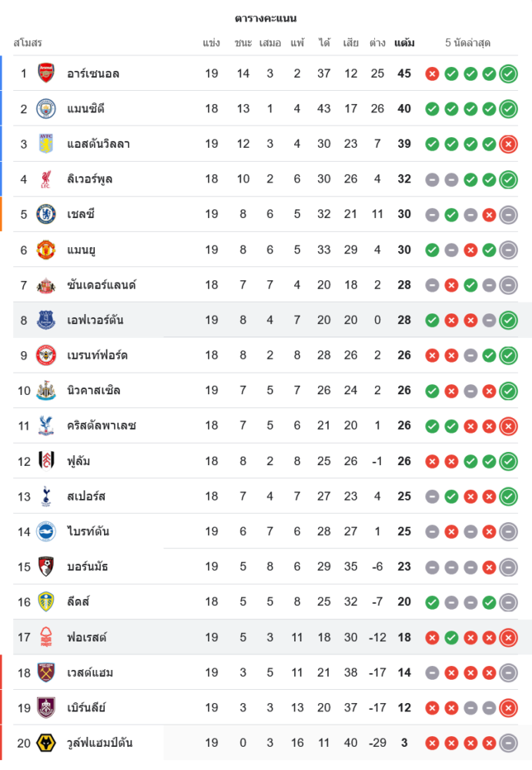Viewport: 532px width, 770px height.
Task: Click Arsenal's latest match win indicator
Action: [508, 74]
